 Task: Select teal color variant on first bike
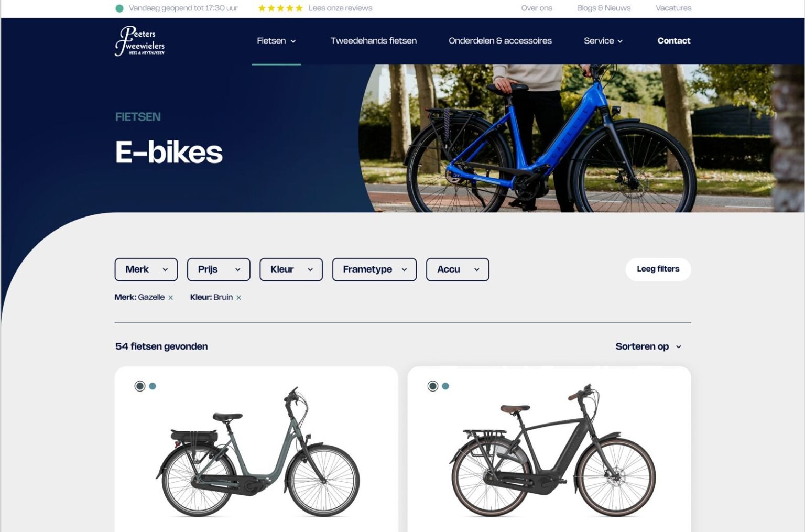[153, 386]
